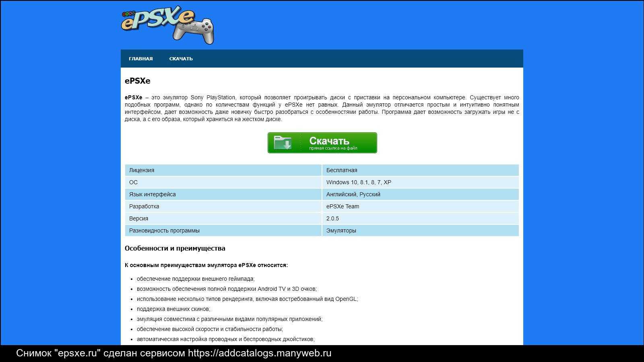Click the Особенности и преимущества heading

pyautogui.click(x=175, y=249)
